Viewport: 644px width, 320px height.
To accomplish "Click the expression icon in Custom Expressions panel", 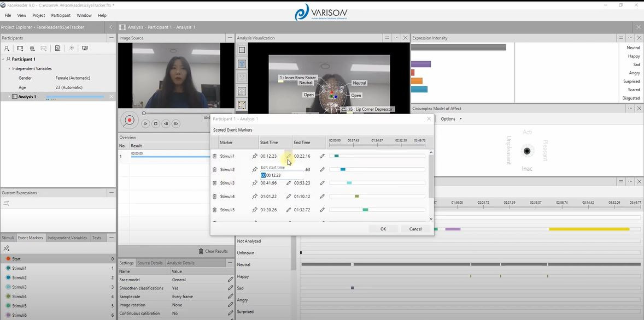I will point(7,203).
